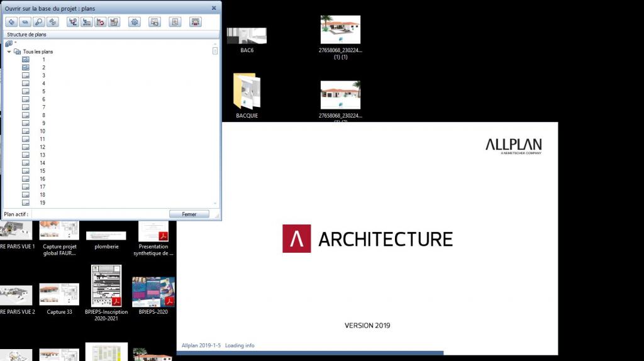
Task: Select the BAC6 desktop file
Action: 247,40
